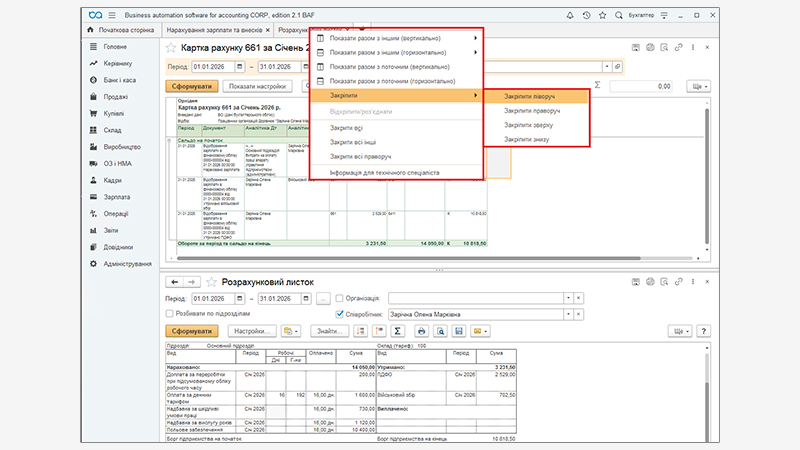This screenshot has width=800, height=450.
Task: Click the sum (Σ) icon in Розрахунковий листок
Action: pyautogui.click(x=397, y=330)
